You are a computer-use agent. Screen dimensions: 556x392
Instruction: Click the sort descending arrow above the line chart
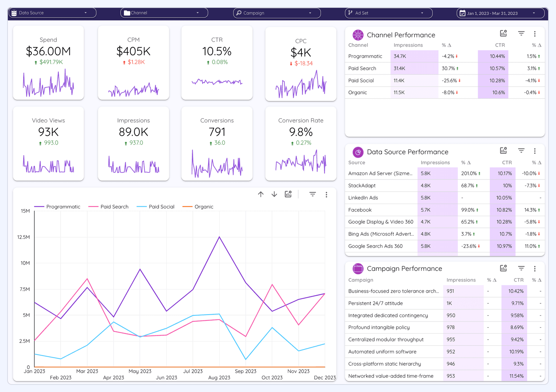(x=274, y=194)
